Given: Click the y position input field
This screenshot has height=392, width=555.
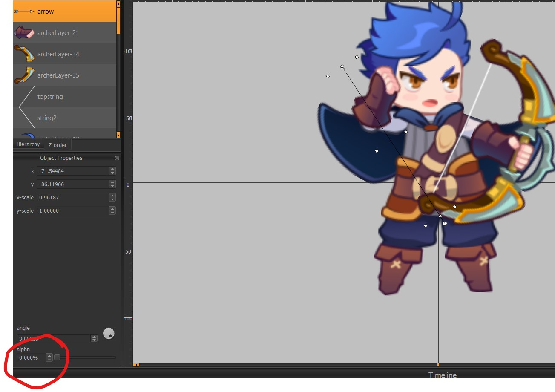Looking at the screenshot, I should click(x=72, y=184).
